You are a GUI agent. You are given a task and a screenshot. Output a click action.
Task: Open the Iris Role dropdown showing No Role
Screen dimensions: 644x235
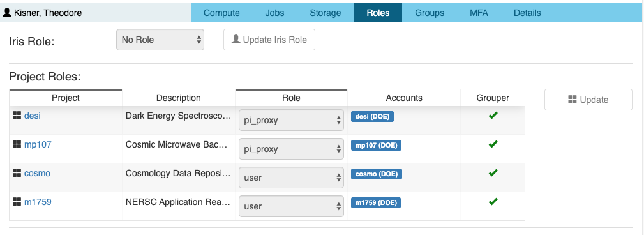coord(160,40)
